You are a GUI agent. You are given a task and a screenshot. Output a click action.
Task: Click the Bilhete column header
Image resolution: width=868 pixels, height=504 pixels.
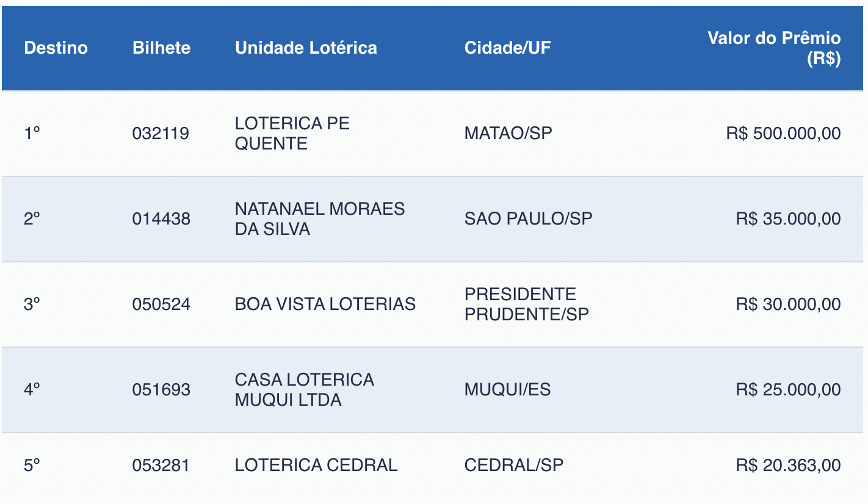click(x=161, y=48)
